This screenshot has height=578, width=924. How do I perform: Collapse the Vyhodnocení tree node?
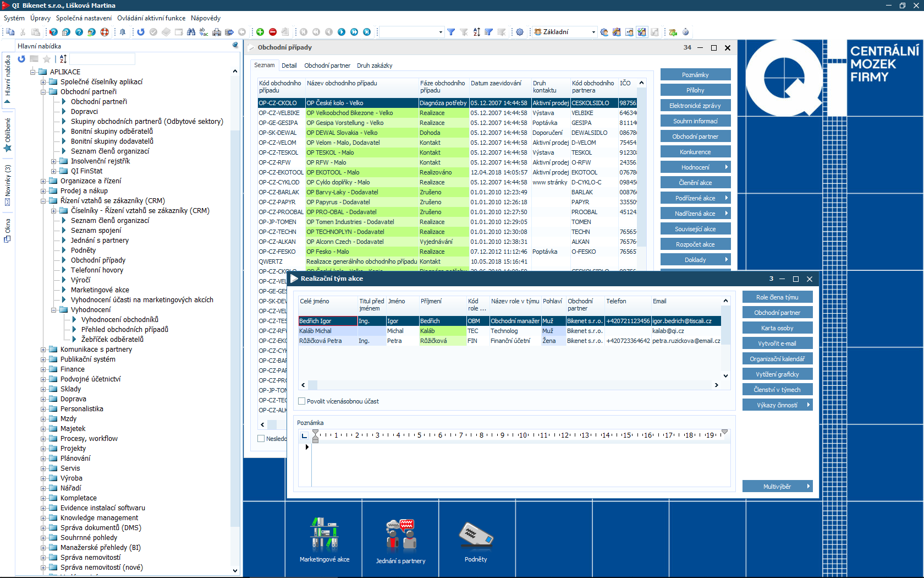coord(54,310)
